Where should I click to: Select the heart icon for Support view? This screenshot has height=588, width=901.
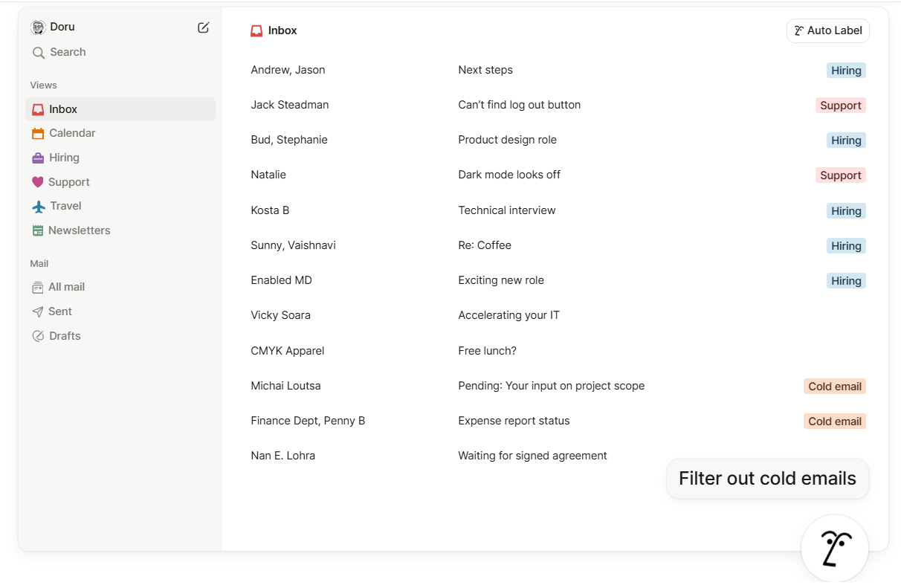click(x=38, y=181)
